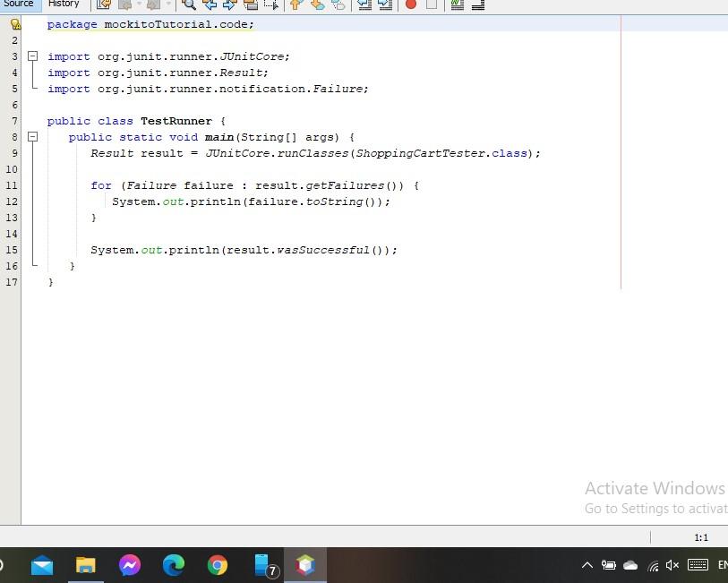Jump to previous occurrence with the toolbar arrow
This screenshot has width=728, height=583.
212,5
